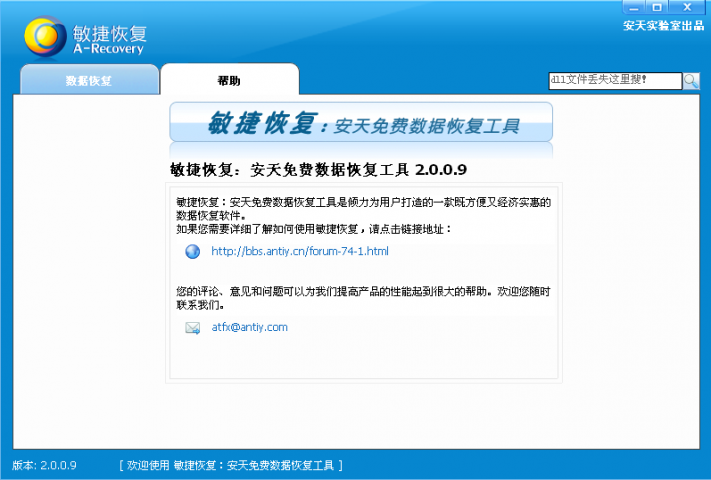Minimize the A-Recovery window
This screenshot has width=711, height=480.
[634, 7]
